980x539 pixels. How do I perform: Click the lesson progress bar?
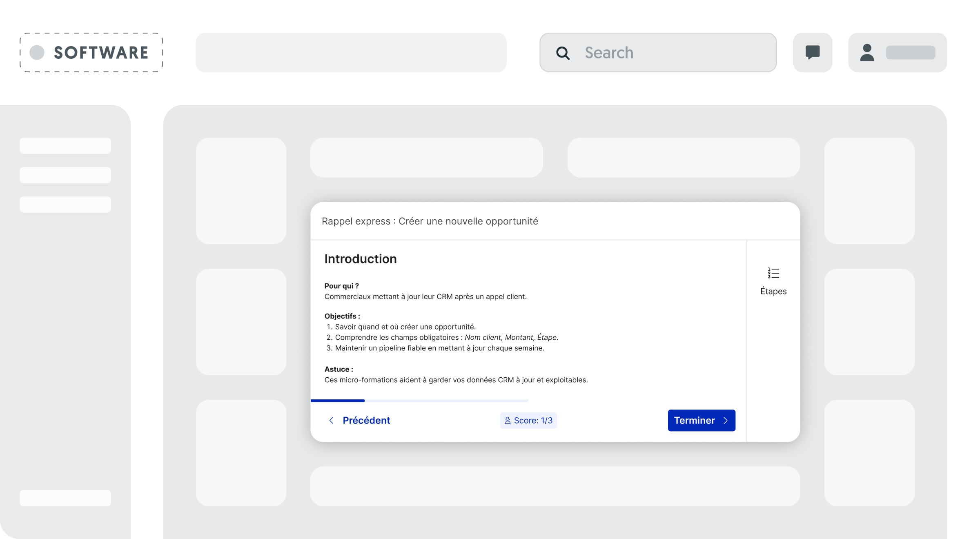point(419,401)
